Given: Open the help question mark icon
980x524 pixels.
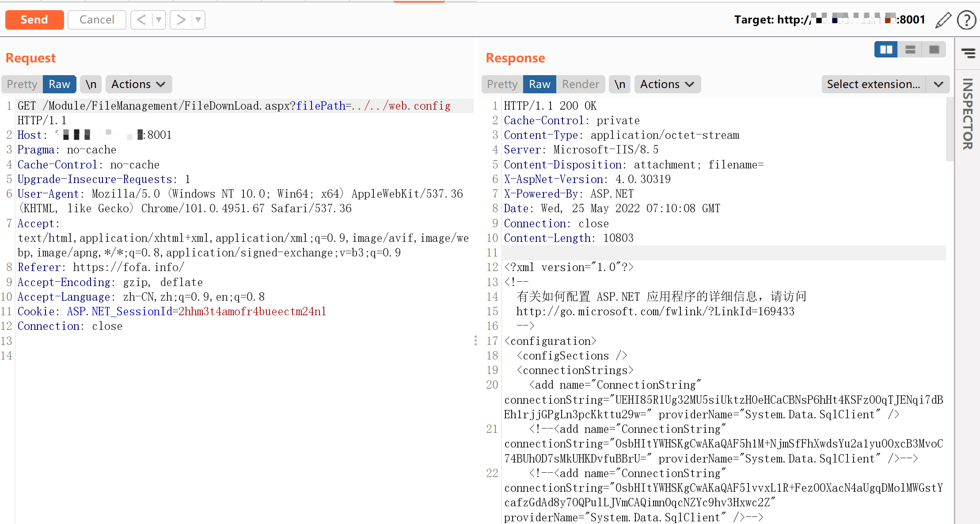Looking at the screenshot, I should (x=966, y=20).
